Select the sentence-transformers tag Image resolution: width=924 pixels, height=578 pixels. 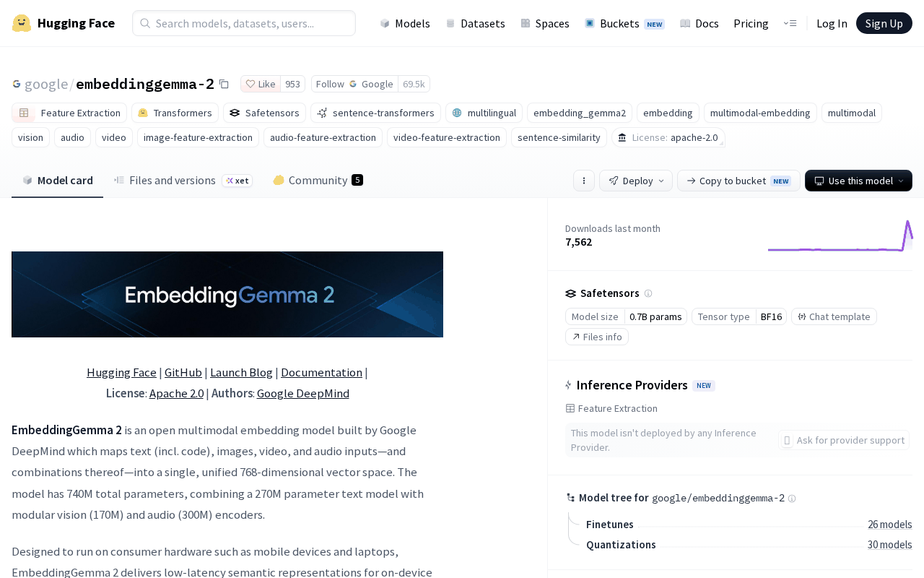point(375,113)
